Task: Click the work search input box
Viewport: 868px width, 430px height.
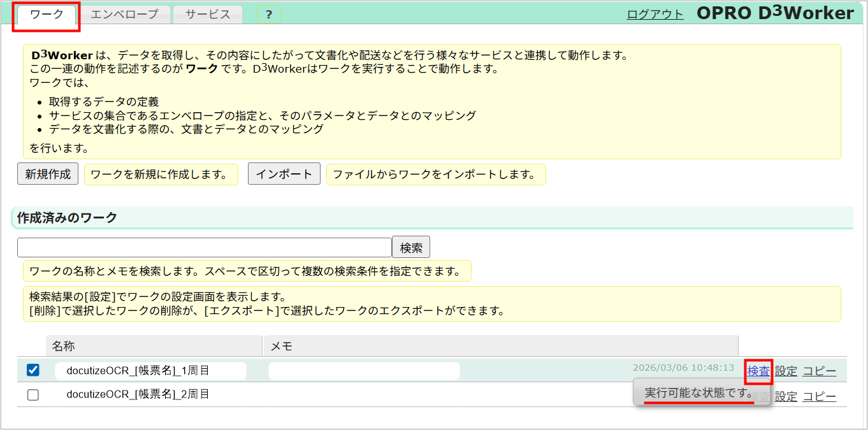Action: point(204,247)
